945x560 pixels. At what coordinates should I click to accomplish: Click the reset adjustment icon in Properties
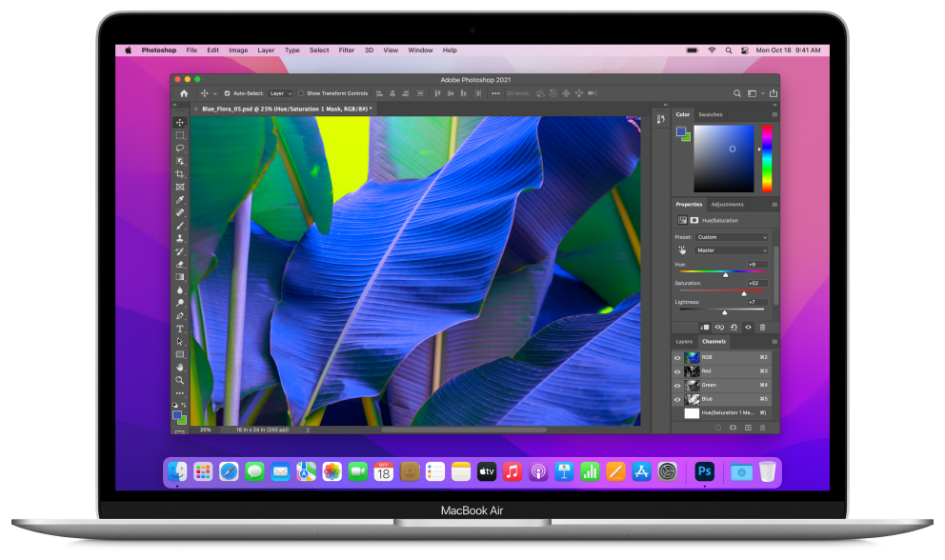pos(734,328)
